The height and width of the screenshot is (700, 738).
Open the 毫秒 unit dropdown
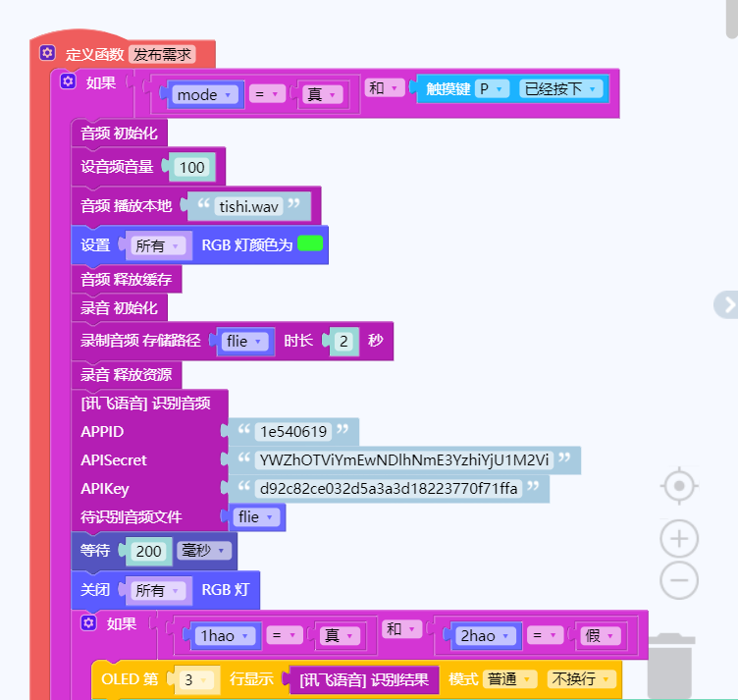(204, 550)
